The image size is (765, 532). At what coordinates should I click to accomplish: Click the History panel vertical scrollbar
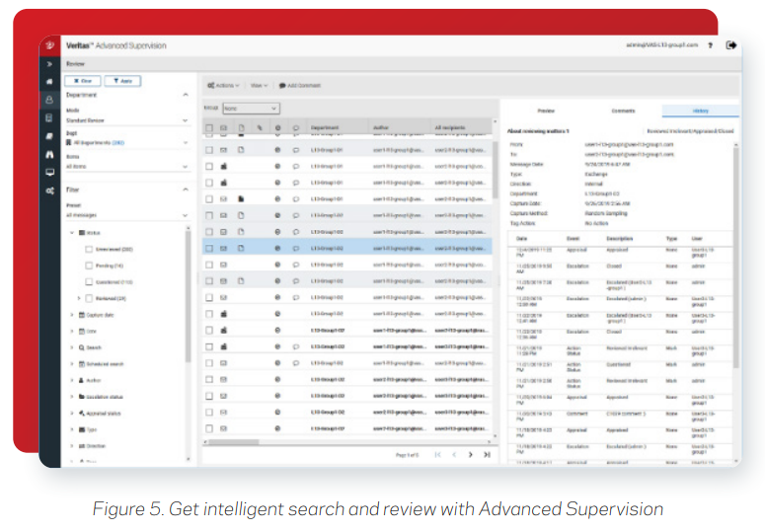point(735,259)
